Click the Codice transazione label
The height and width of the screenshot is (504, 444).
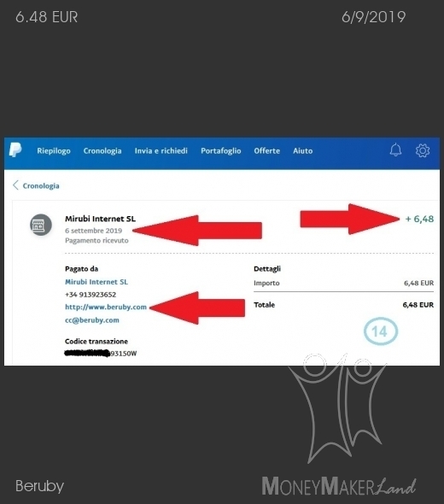click(x=96, y=342)
